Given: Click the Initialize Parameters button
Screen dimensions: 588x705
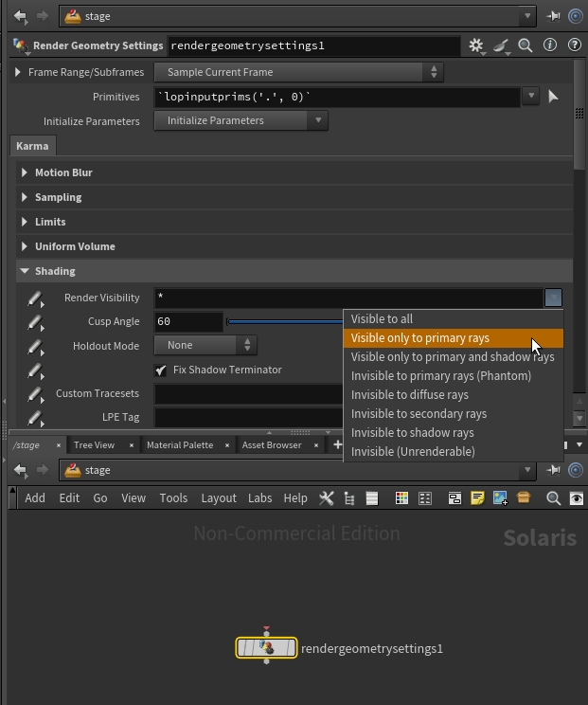Looking at the screenshot, I should (x=241, y=120).
